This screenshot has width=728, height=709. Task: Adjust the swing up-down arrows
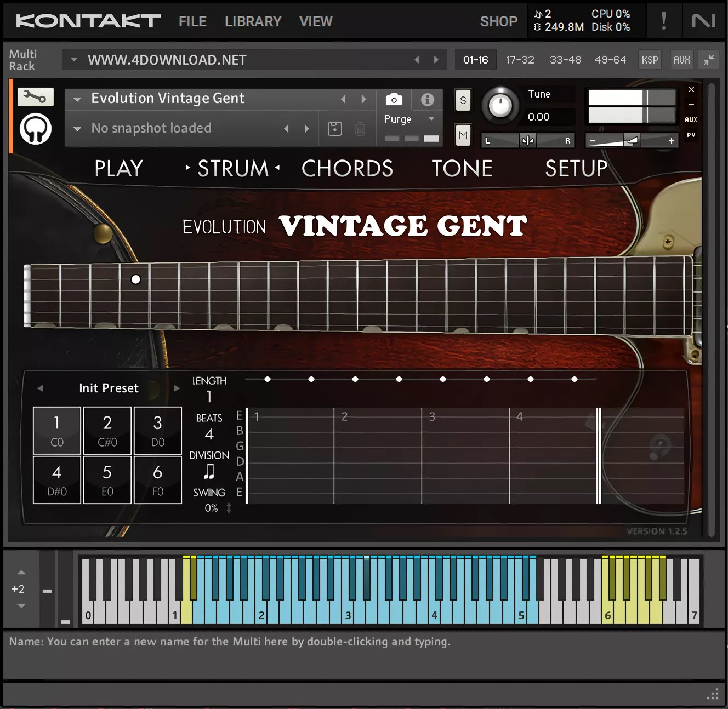229,508
